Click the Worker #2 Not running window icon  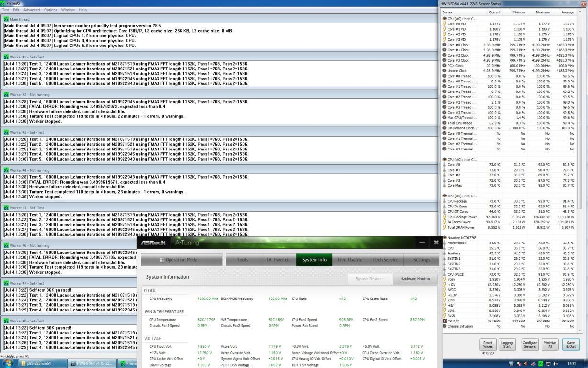(x=6, y=94)
